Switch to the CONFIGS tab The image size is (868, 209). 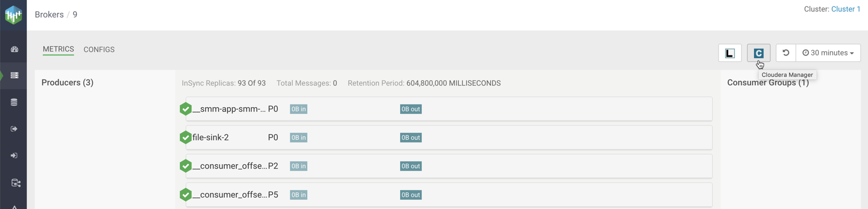coord(99,50)
